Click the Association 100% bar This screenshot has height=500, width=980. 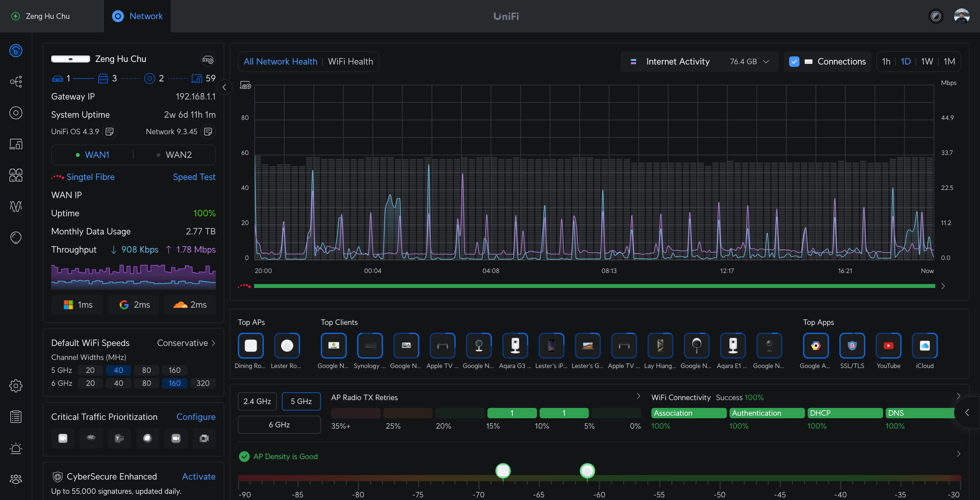[x=689, y=413]
